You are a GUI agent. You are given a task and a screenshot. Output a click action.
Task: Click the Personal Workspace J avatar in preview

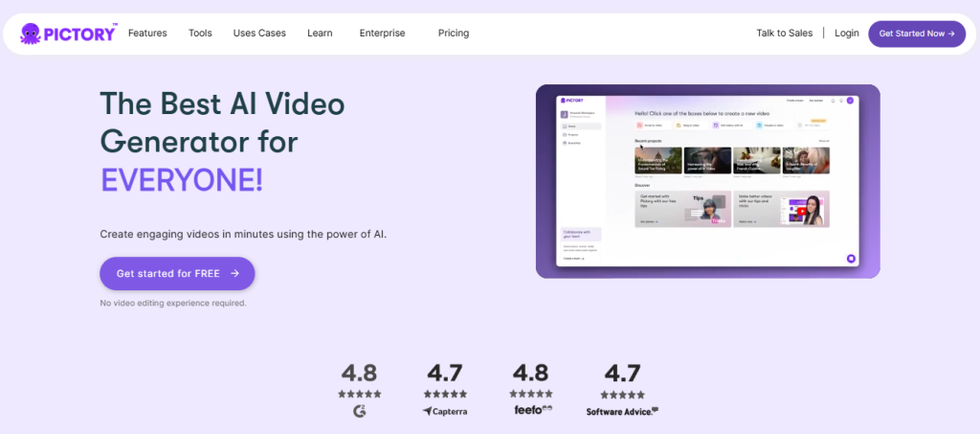point(564,114)
